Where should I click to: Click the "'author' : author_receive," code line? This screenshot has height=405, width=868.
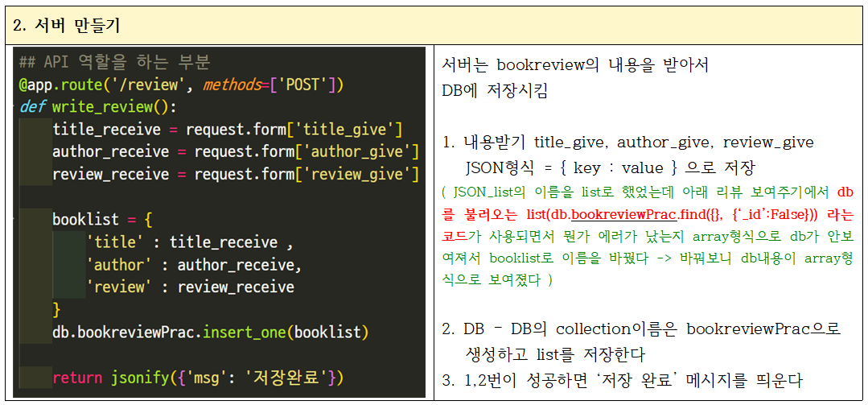(194, 265)
